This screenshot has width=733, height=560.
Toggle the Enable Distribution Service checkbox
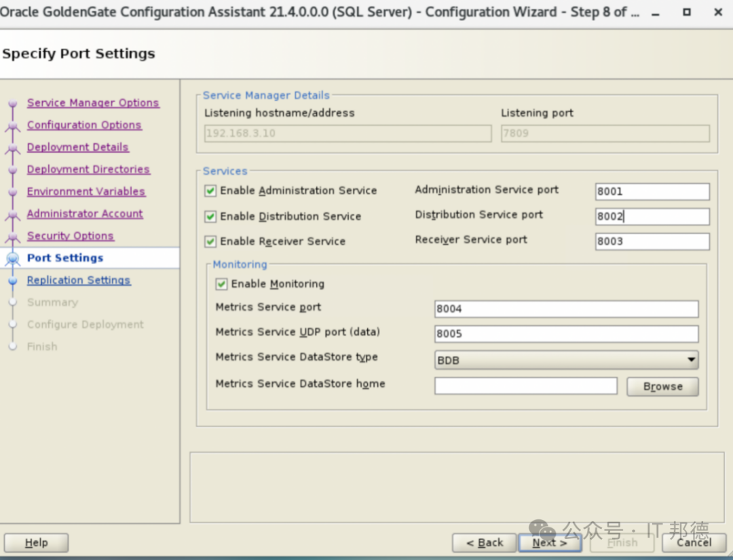coord(210,217)
